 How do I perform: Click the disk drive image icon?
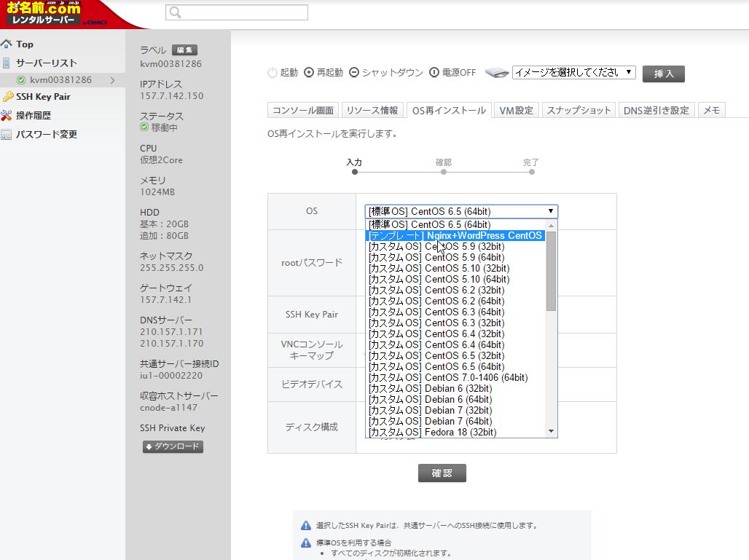tap(497, 73)
